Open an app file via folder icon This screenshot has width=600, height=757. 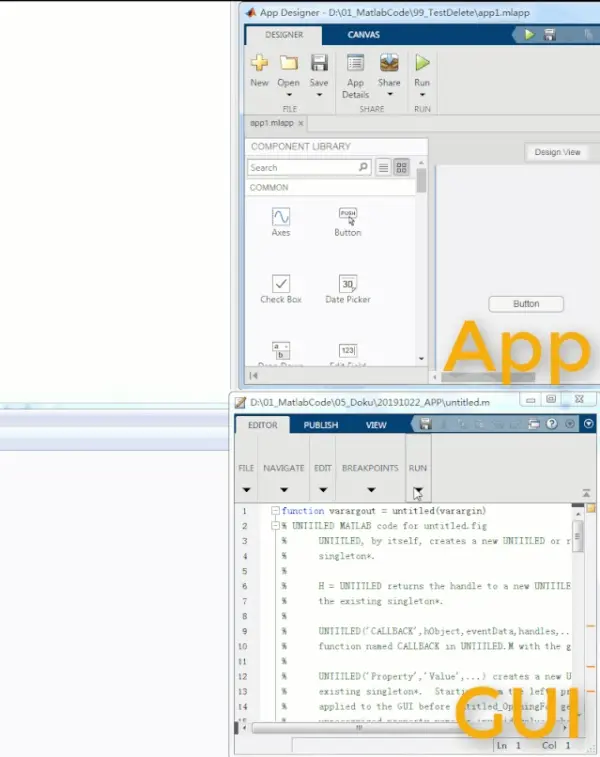pyautogui.click(x=289, y=63)
